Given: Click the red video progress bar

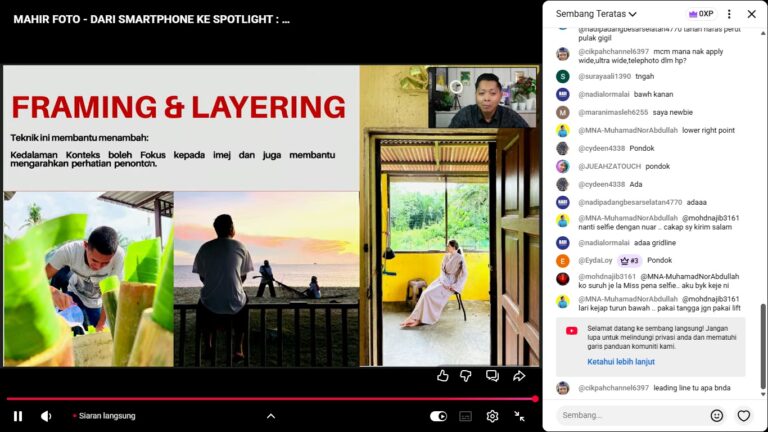Looking at the screenshot, I should pyautogui.click(x=270, y=399).
